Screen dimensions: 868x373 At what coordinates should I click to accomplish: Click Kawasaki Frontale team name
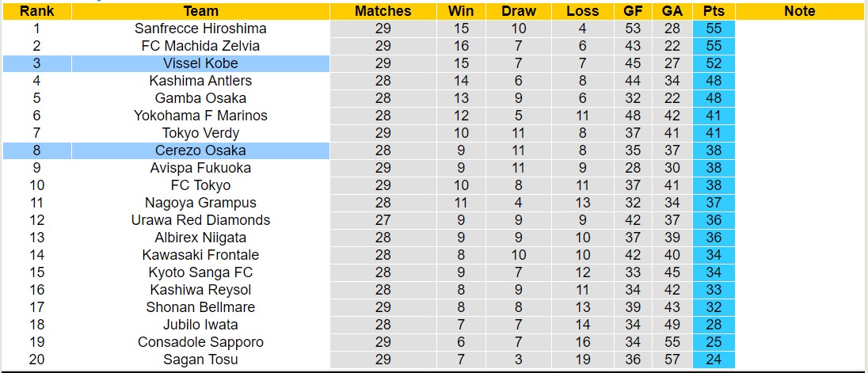pos(200,255)
